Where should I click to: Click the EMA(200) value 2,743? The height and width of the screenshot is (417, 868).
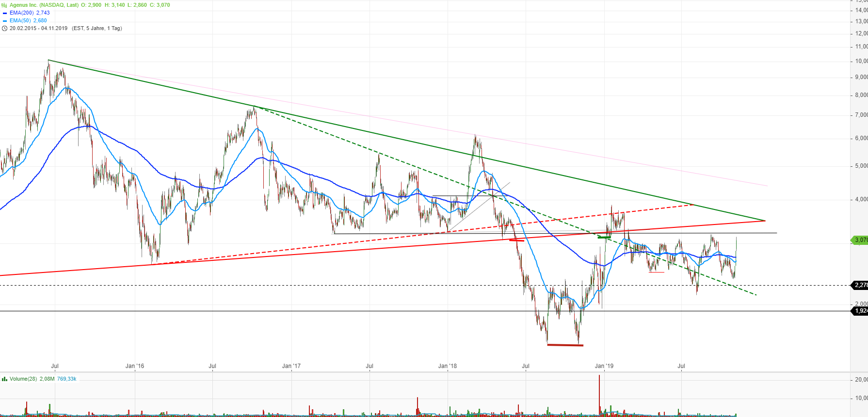[43, 13]
